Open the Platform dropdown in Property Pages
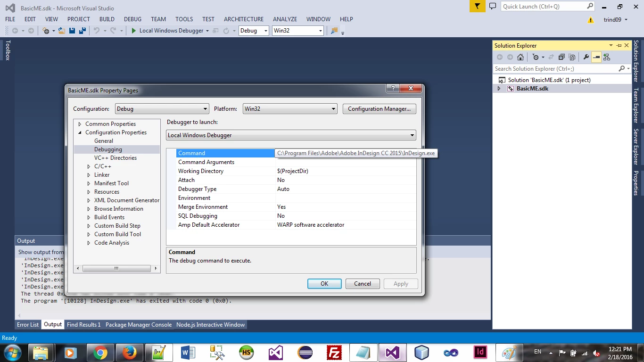 click(x=290, y=109)
